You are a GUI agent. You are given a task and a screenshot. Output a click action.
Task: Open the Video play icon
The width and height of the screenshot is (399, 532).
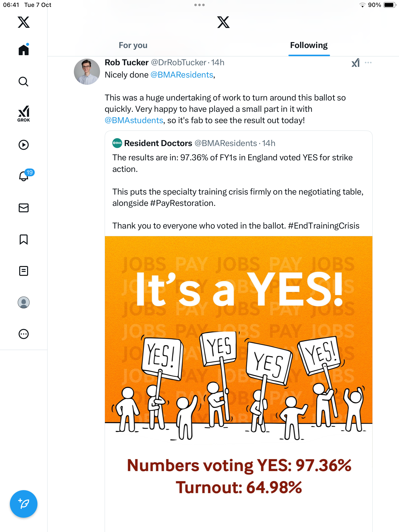point(24,145)
